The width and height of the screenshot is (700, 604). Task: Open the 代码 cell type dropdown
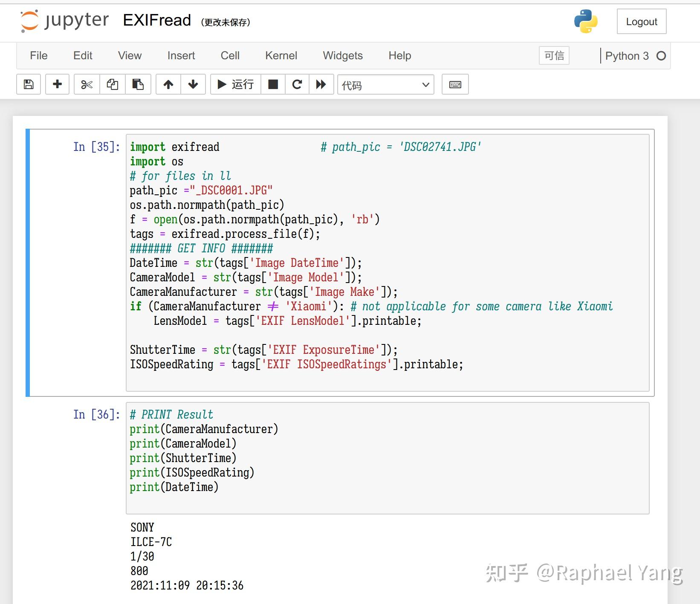click(x=386, y=84)
